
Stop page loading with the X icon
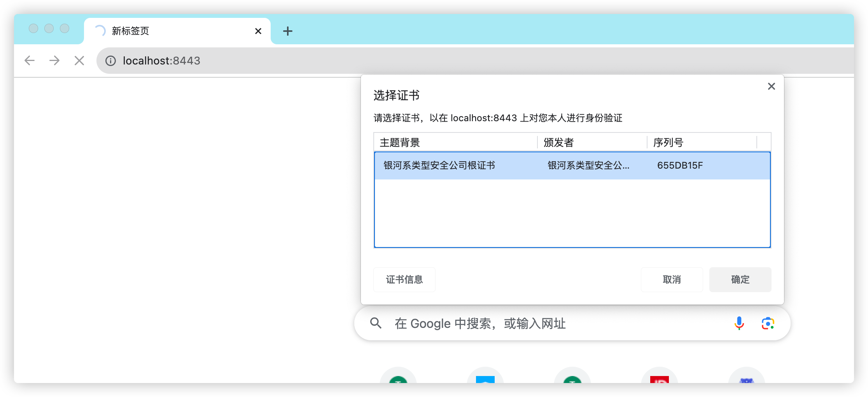pos(79,61)
